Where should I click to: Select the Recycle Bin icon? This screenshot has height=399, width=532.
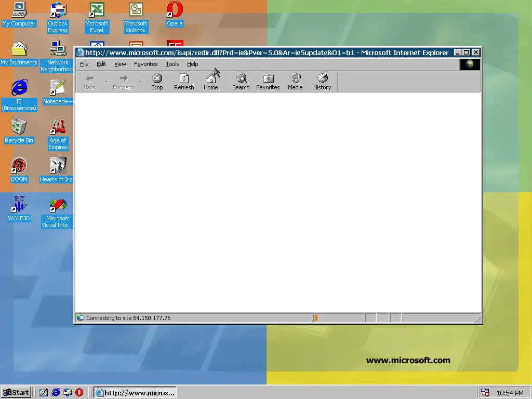[x=19, y=131]
